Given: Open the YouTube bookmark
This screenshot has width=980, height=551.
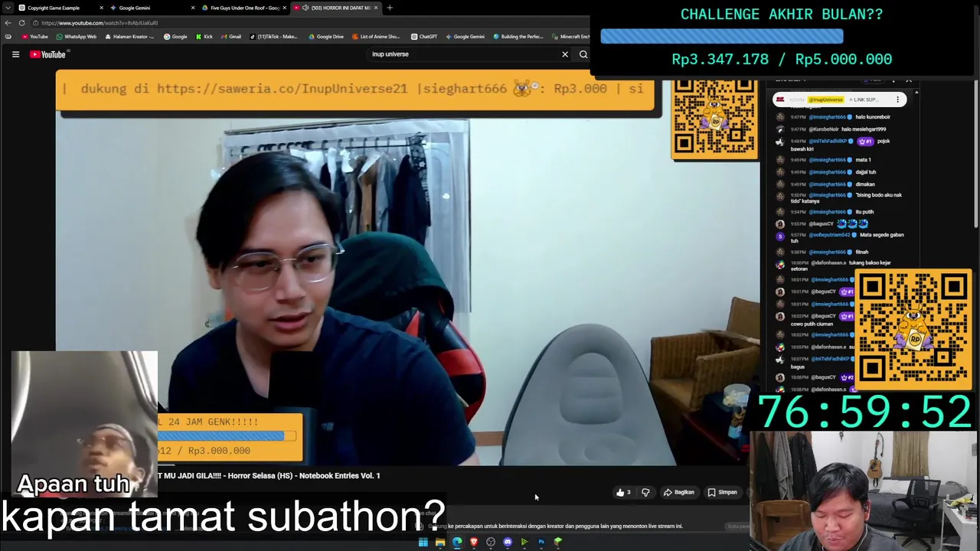Looking at the screenshot, I should pos(34,37).
